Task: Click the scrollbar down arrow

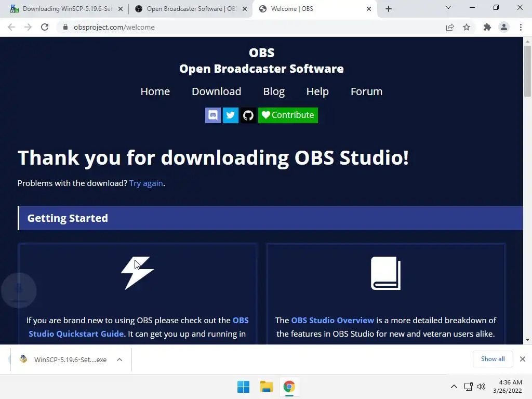Action: 527,340
